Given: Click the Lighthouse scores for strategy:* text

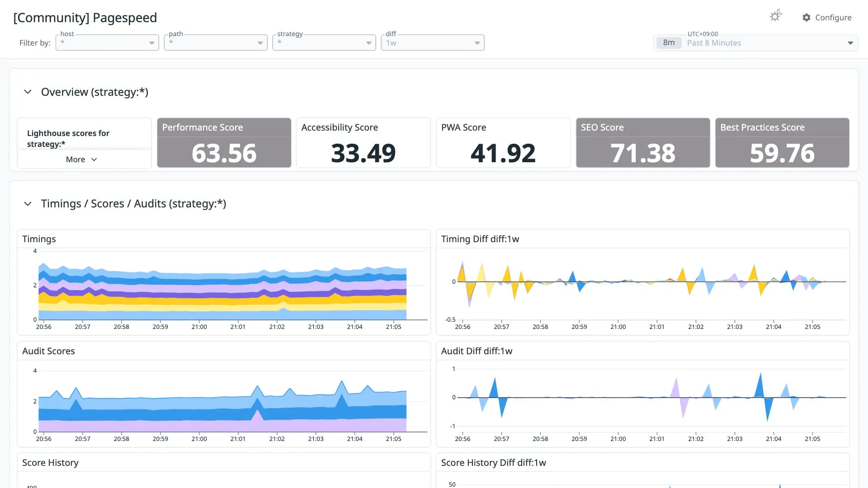Looking at the screenshot, I should click(x=68, y=139).
